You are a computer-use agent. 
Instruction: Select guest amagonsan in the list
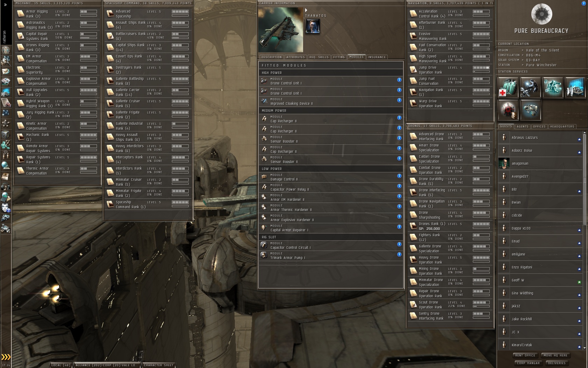point(539,163)
